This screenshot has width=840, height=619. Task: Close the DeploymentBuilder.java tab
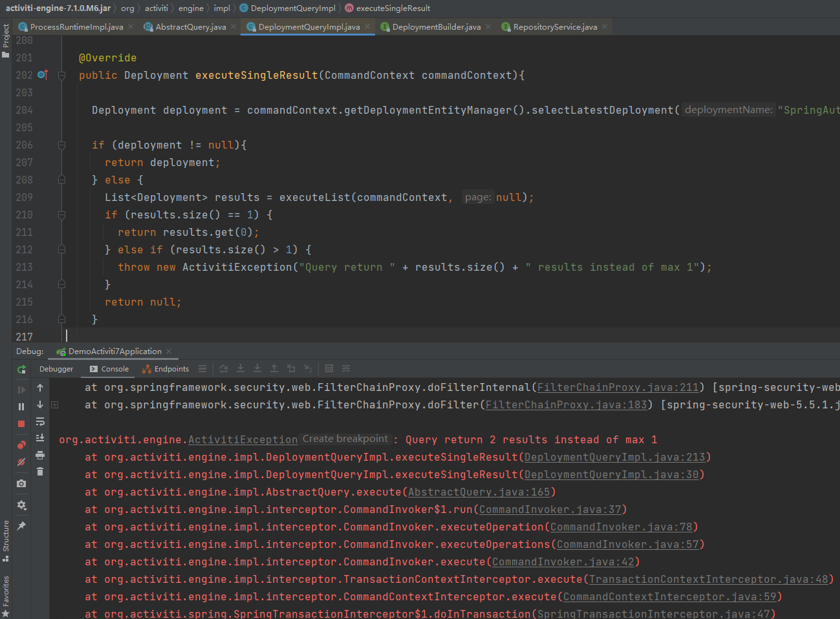pyautogui.click(x=488, y=26)
